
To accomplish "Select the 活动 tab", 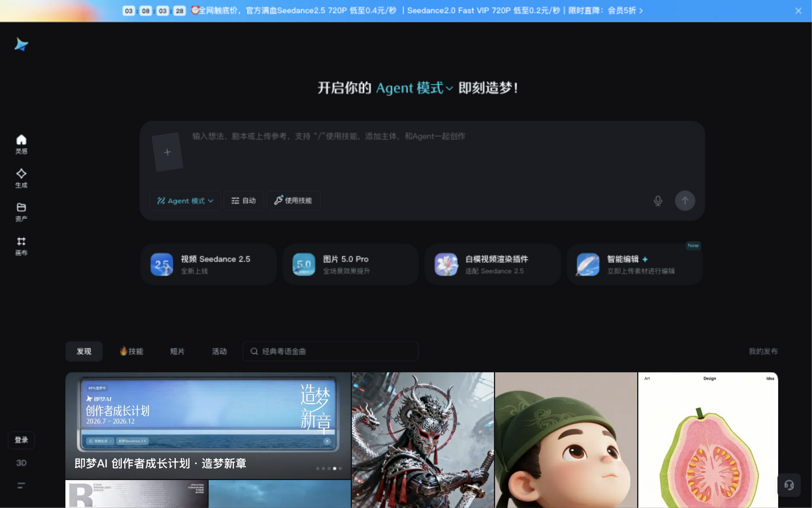I will click(219, 351).
